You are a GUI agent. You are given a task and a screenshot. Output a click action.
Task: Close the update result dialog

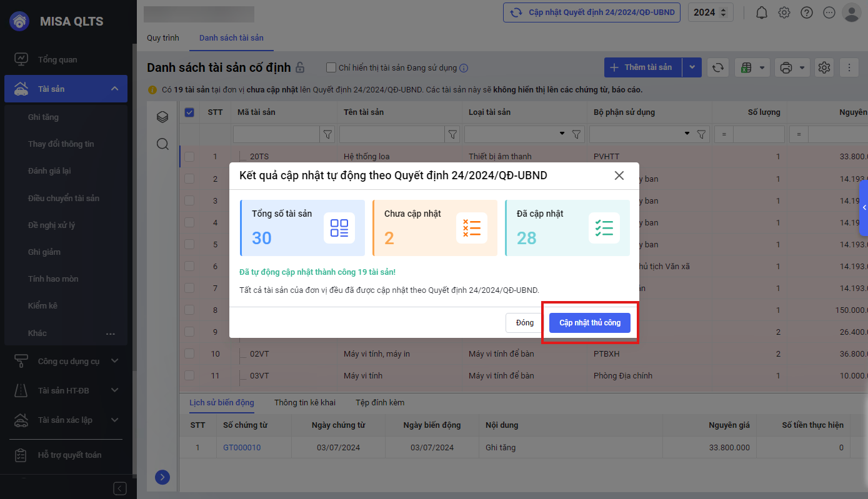click(x=619, y=175)
